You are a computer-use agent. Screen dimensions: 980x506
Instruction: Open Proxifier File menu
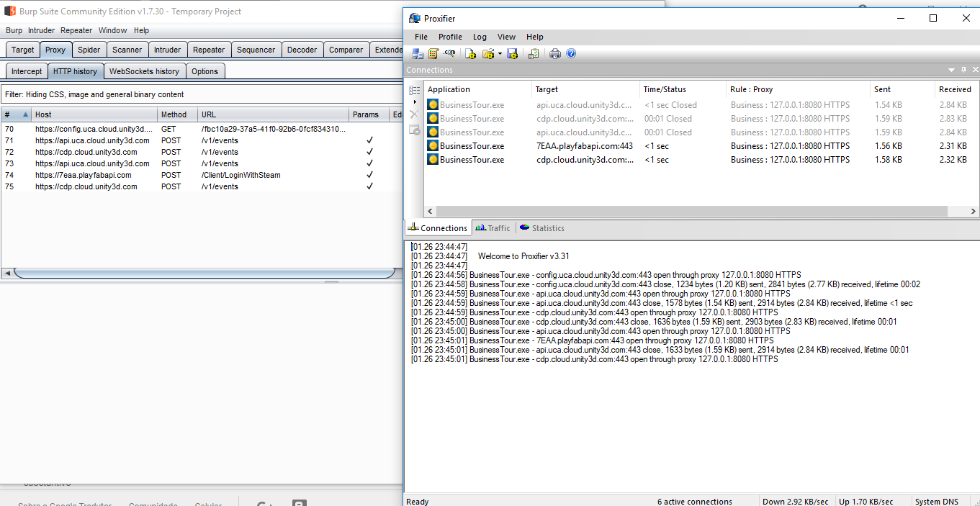click(x=421, y=37)
